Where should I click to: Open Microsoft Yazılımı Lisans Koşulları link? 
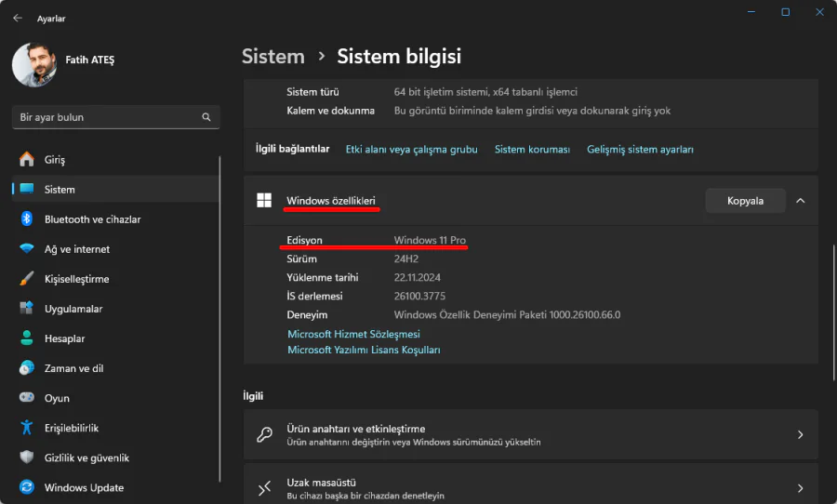pos(364,351)
